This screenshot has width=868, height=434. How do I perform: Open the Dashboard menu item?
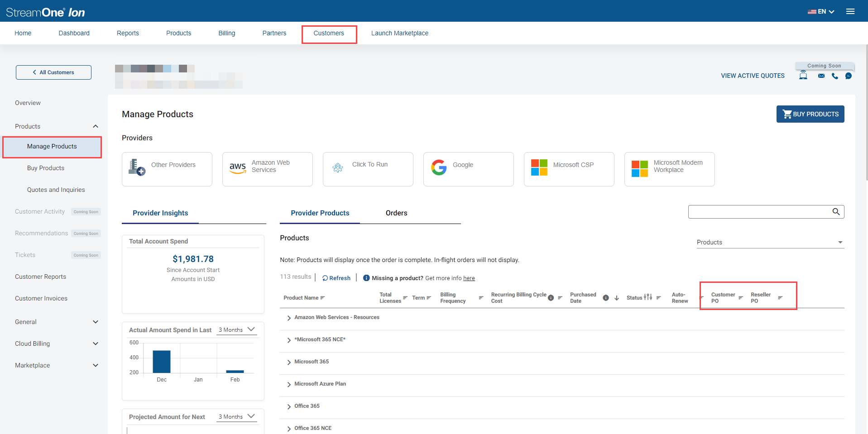pyautogui.click(x=74, y=33)
